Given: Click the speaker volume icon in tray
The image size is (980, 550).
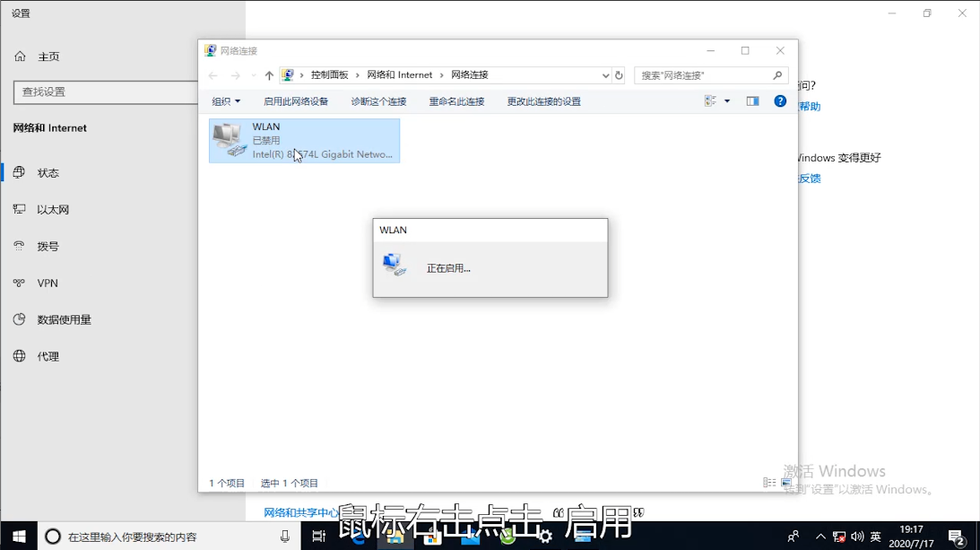Looking at the screenshot, I should pos(858,536).
